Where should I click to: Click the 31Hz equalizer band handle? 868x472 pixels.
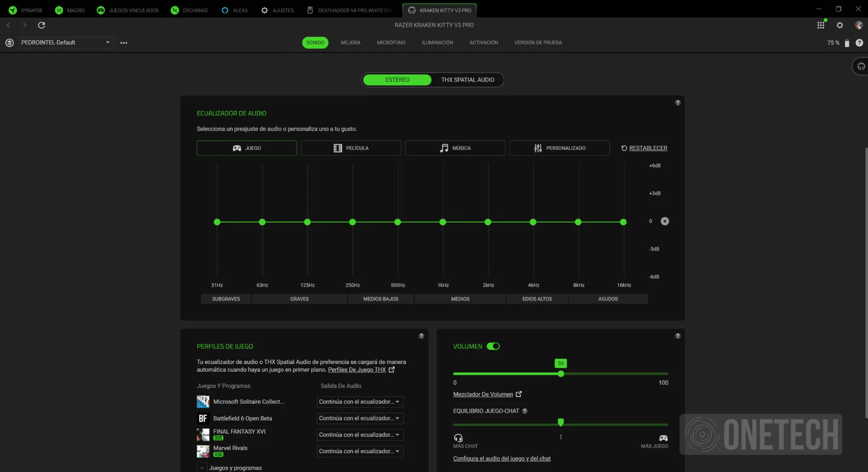click(217, 222)
